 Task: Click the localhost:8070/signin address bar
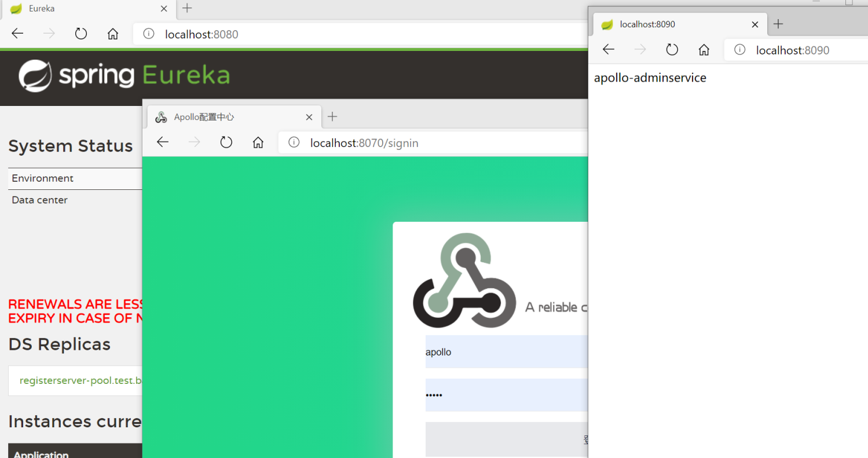click(433, 142)
